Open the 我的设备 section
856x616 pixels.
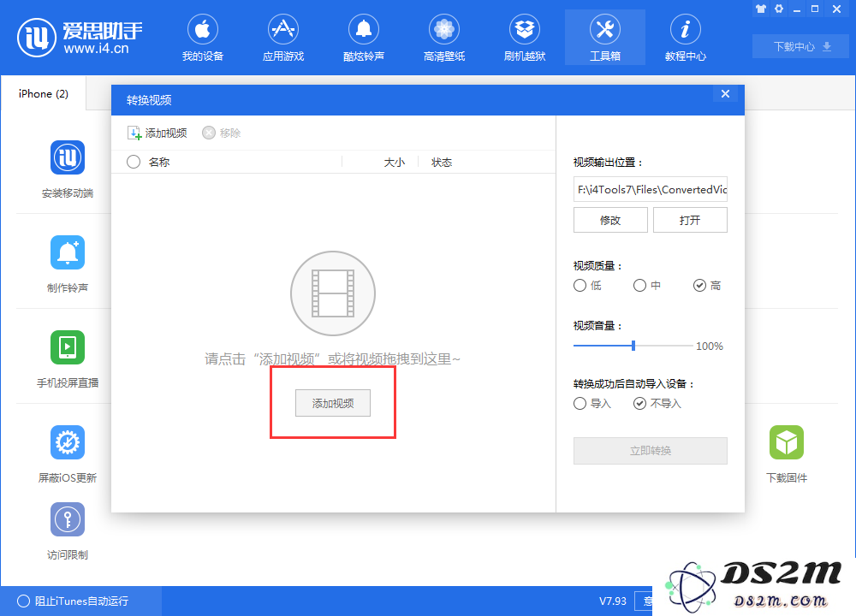[203, 38]
